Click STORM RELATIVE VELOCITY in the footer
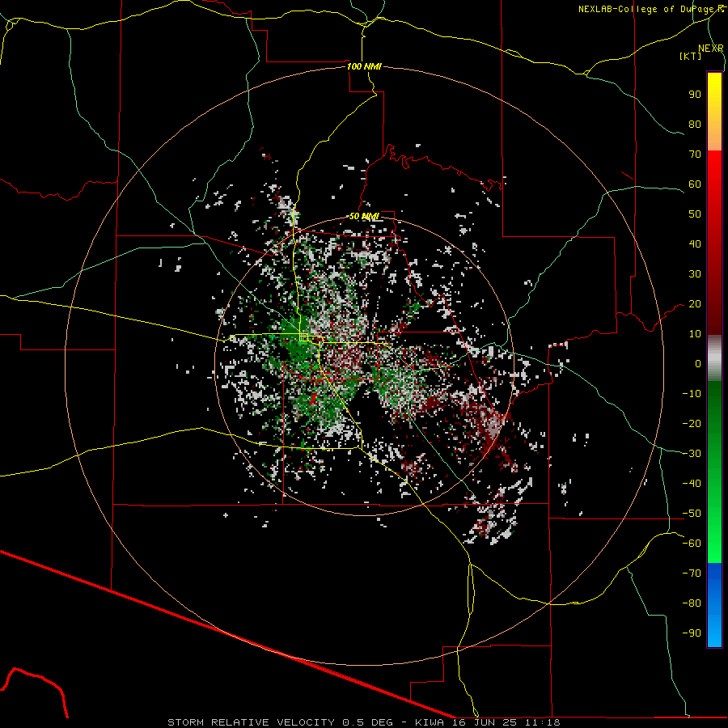The height and width of the screenshot is (728, 728). tap(252, 722)
